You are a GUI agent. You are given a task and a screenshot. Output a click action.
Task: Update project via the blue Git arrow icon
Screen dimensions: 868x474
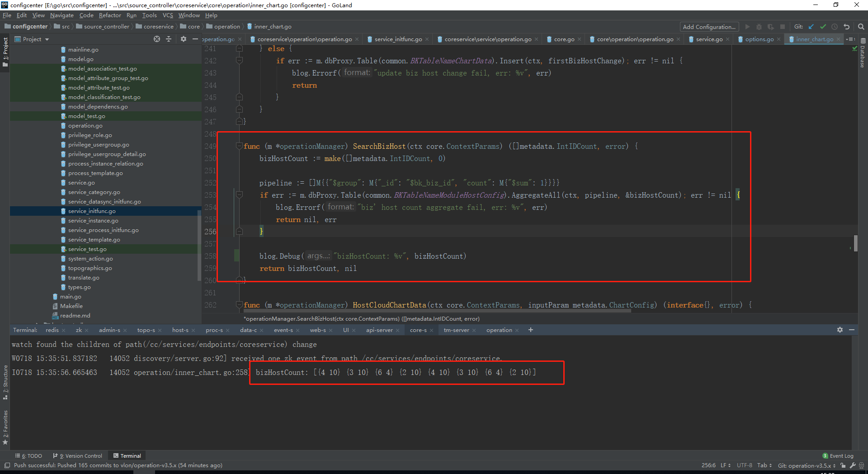pyautogui.click(x=811, y=27)
